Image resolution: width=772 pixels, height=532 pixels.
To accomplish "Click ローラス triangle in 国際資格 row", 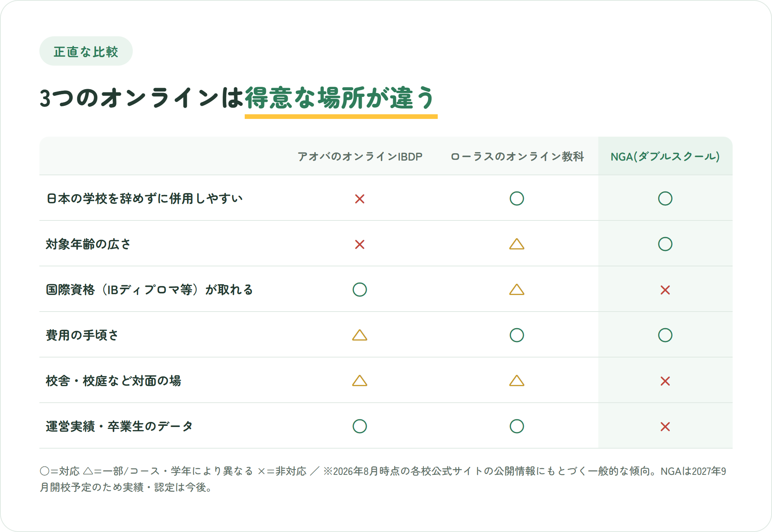I will [517, 290].
